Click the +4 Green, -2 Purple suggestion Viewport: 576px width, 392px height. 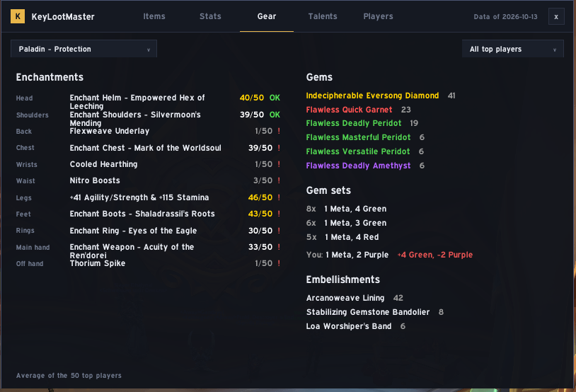(435, 255)
